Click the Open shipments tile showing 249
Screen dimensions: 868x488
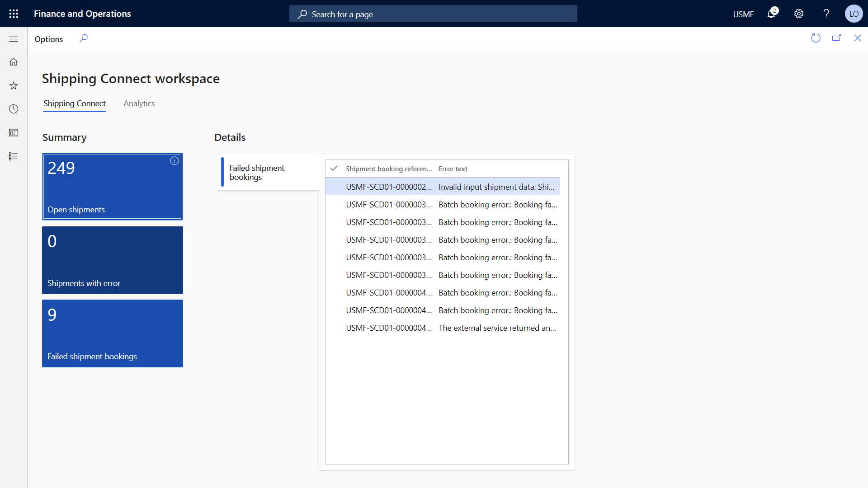click(x=112, y=186)
